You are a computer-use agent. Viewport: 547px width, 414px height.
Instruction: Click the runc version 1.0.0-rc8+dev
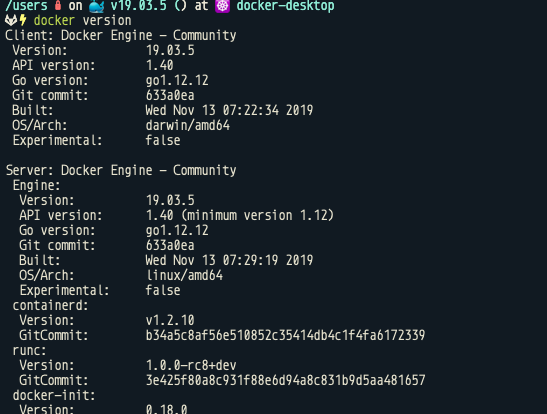pos(191,366)
